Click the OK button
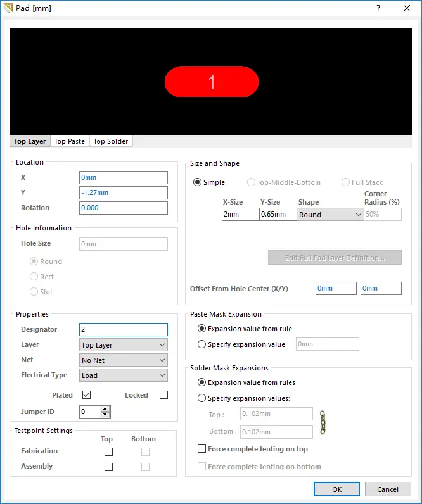The width and height of the screenshot is (422, 504). (336, 489)
